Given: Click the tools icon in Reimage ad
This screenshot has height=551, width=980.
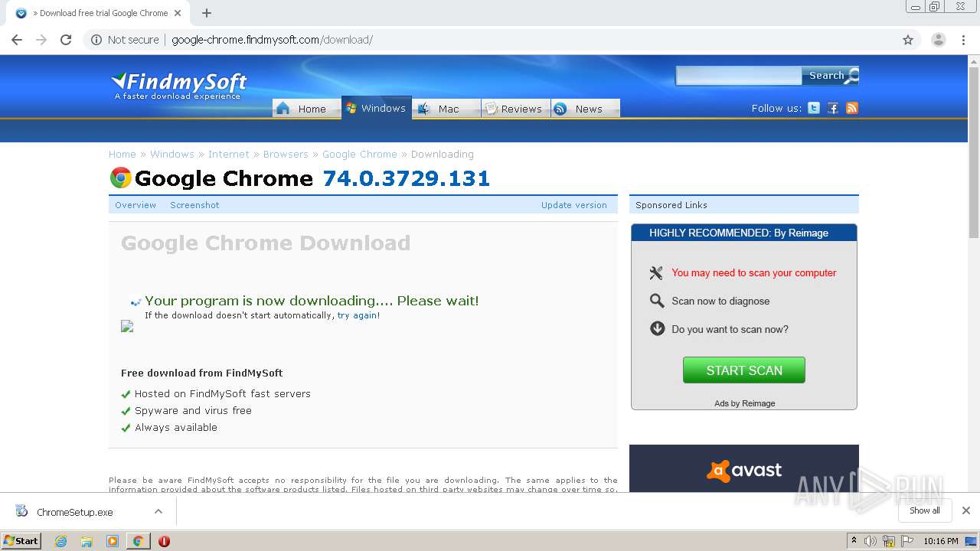Looking at the screenshot, I should pos(656,272).
